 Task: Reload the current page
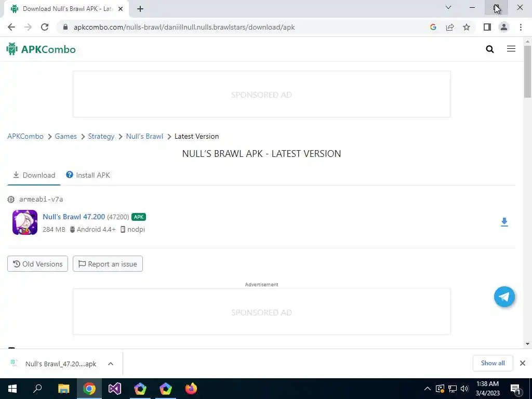pos(45,27)
